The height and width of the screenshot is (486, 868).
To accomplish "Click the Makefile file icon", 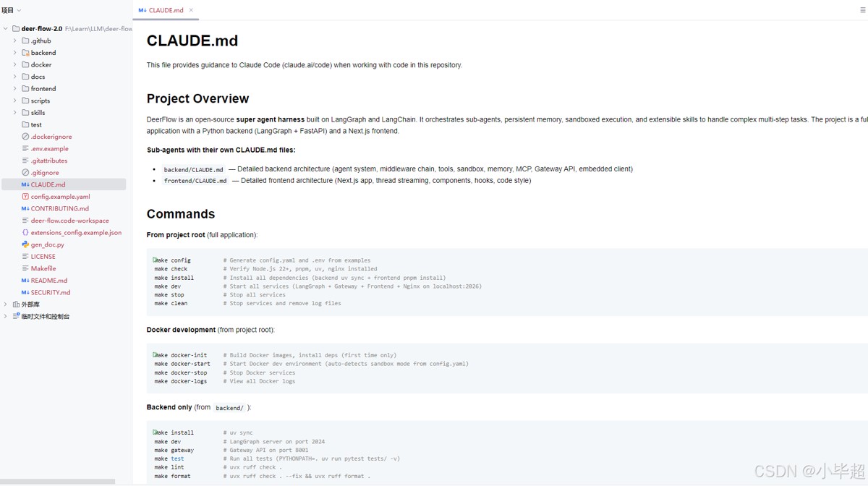I will tap(25, 268).
